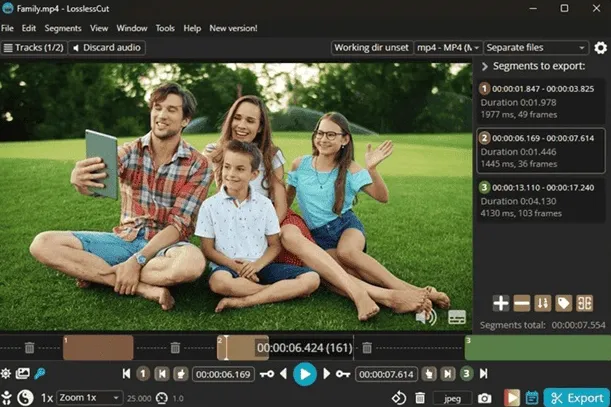Click the playback speed gauge icon
Image resolution: width=611 pixels, height=407 pixels.
coord(162,398)
